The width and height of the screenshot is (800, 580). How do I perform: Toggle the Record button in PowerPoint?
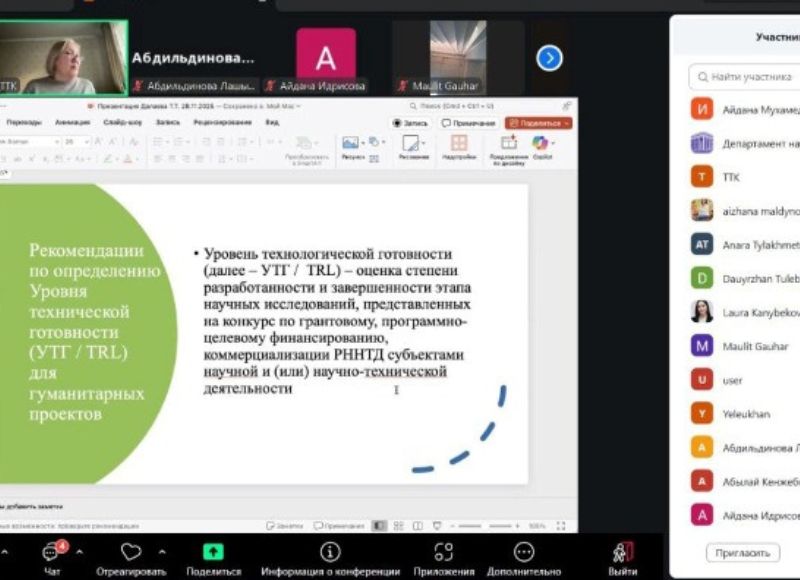[410, 123]
